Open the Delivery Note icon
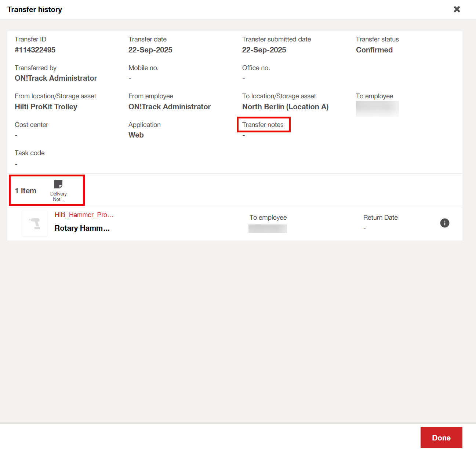This screenshot has width=476, height=450. click(x=58, y=184)
